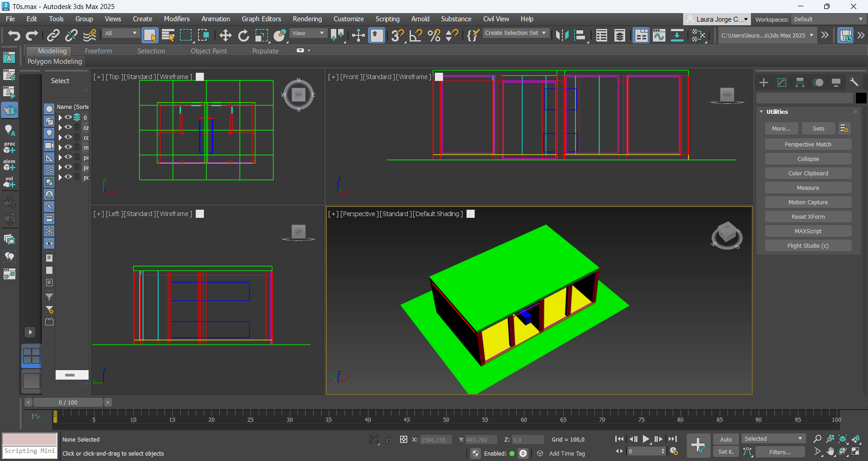Click the More... utilities button
This screenshot has height=461, width=868.
pyautogui.click(x=781, y=129)
